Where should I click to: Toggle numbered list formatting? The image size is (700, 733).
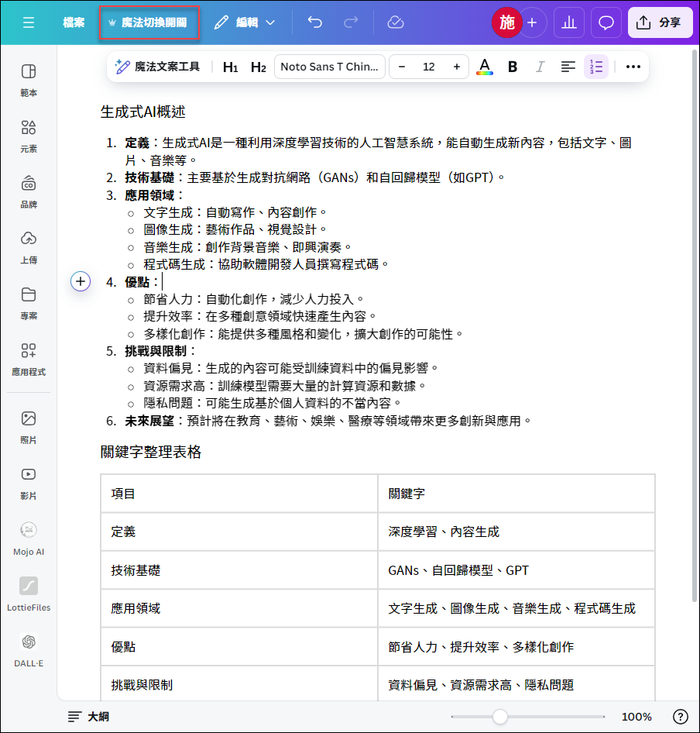(596, 67)
